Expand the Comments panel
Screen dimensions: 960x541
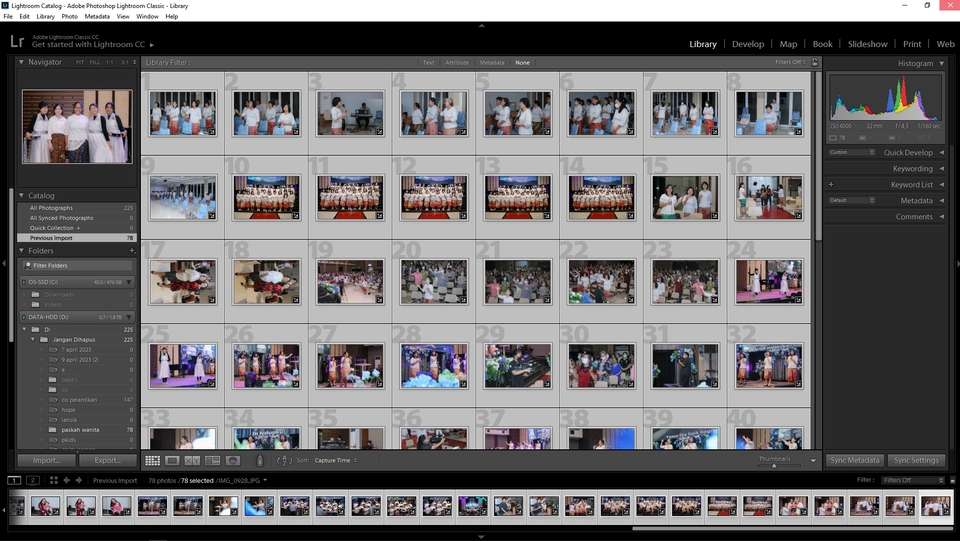click(942, 217)
